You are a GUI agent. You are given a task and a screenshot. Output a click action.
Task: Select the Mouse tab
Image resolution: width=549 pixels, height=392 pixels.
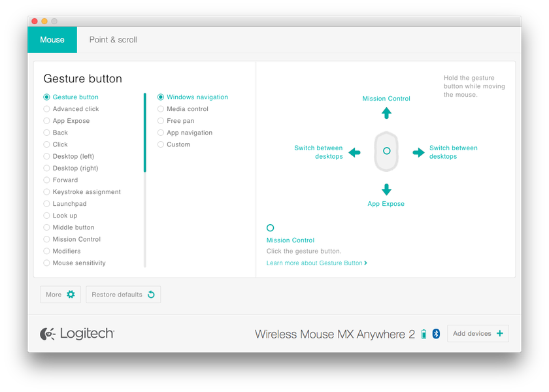[52, 40]
